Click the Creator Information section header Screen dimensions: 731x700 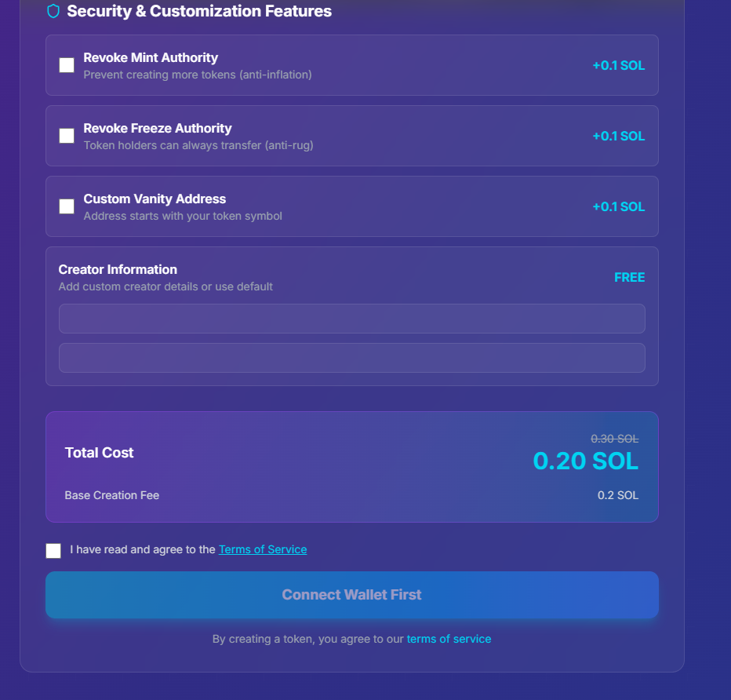pos(118,269)
